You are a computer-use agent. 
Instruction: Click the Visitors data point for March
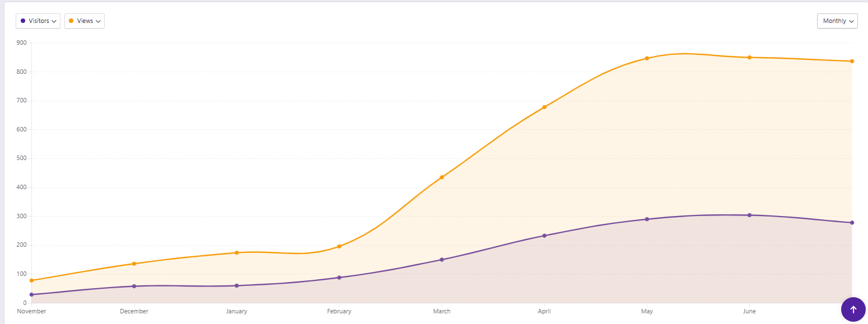(x=442, y=260)
